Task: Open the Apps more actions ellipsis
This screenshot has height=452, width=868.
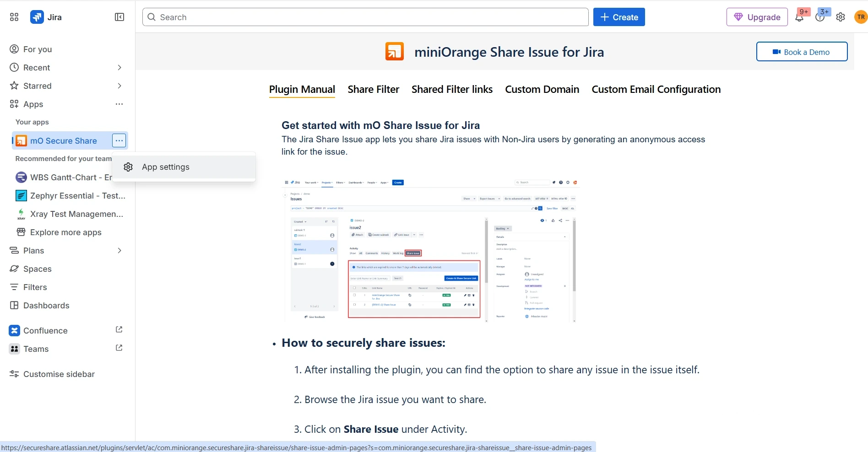Action: point(119,104)
